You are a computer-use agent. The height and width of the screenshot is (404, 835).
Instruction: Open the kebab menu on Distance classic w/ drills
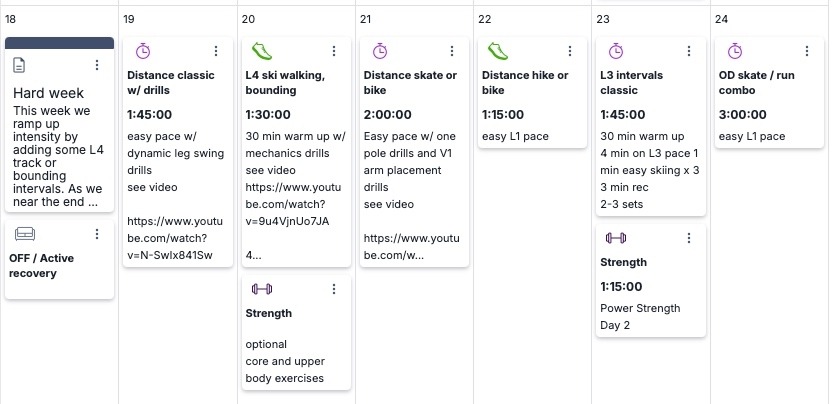tap(216, 51)
